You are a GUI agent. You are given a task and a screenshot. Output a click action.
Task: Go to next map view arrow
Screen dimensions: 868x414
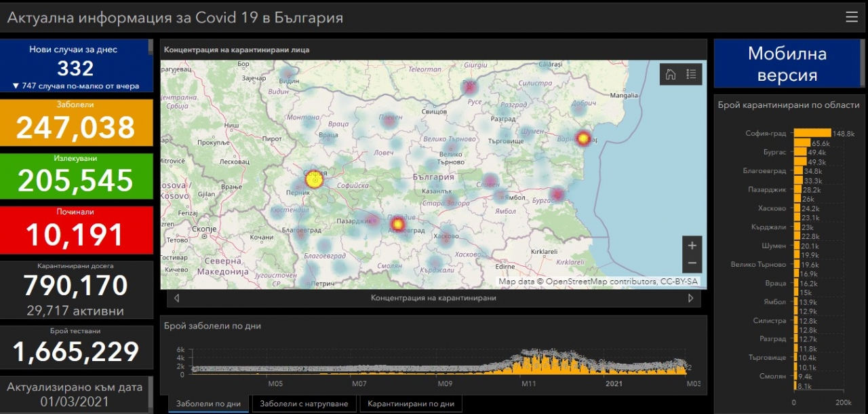tap(690, 298)
